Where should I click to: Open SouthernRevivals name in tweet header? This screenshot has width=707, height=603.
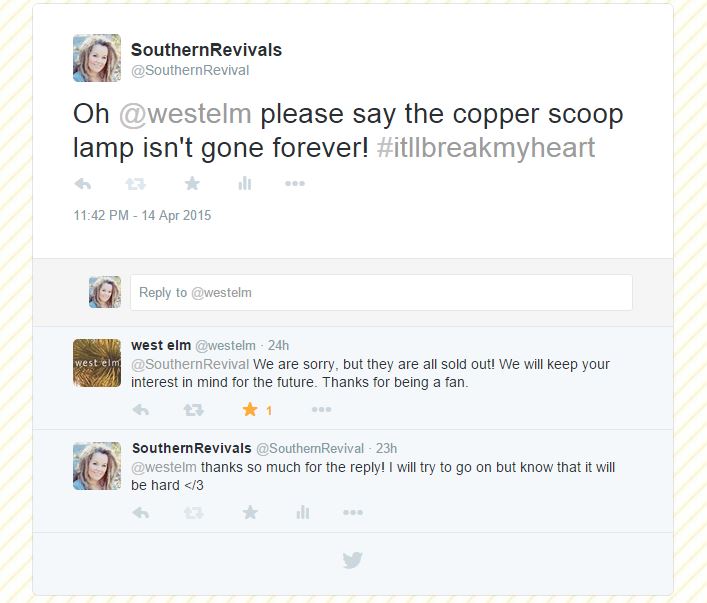(206, 50)
